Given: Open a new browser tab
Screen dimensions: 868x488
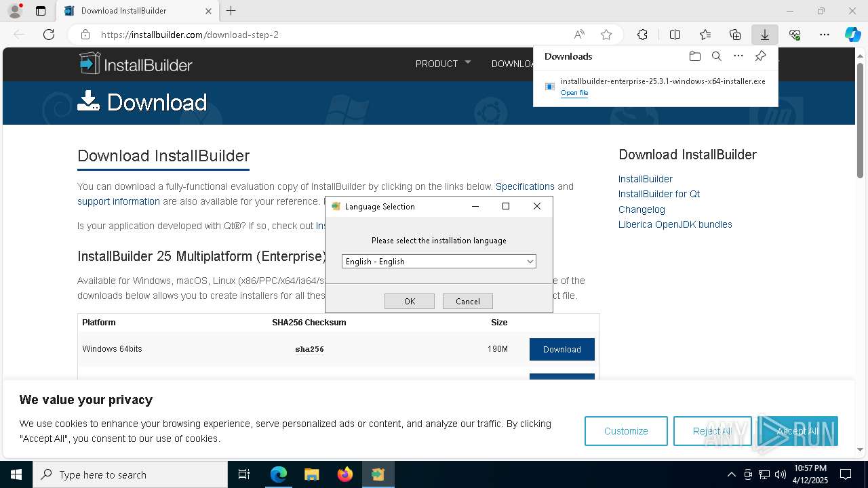Looking at the screenshot, I should point(231,11).
